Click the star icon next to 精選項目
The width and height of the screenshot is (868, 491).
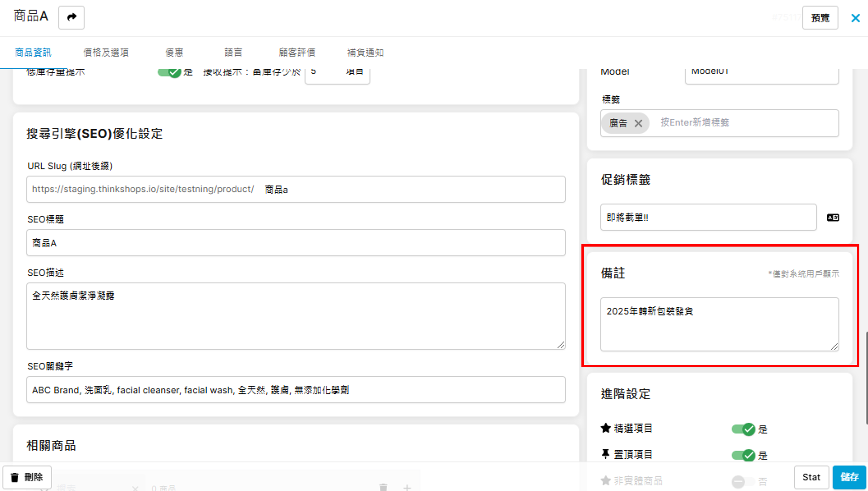[606, 428]
